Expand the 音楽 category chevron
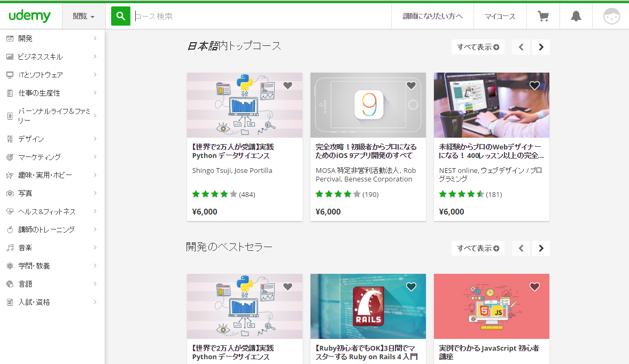Viewport: 629px width, 364px height. pyautogui.click(x=95, y=248)
